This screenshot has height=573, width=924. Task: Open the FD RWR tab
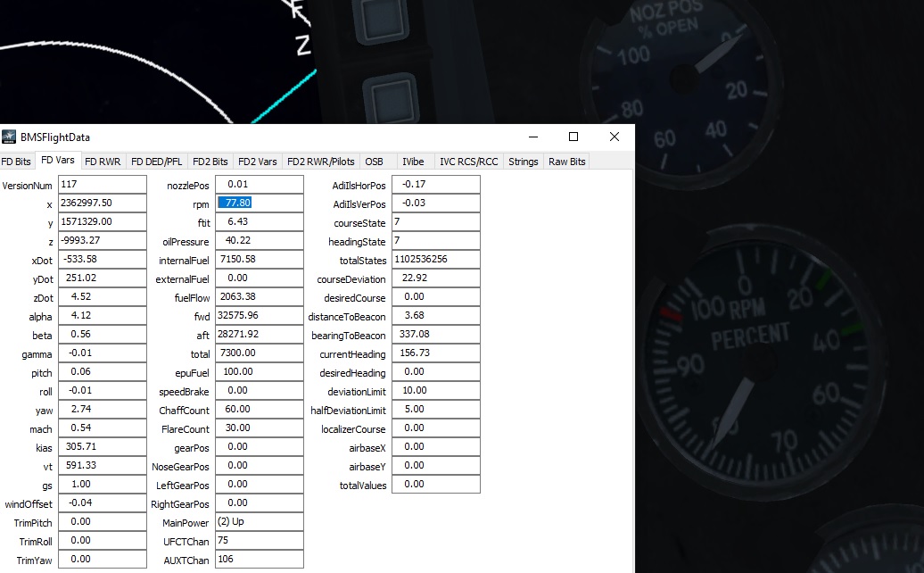(103, 162)
